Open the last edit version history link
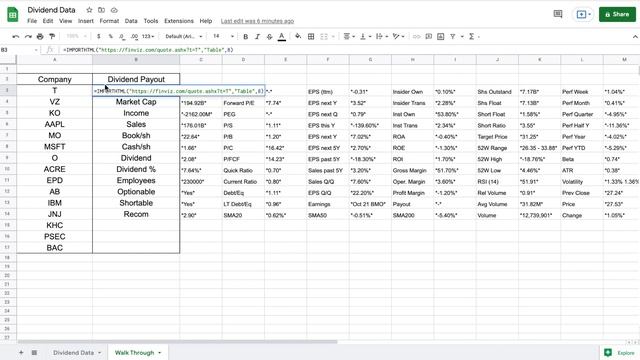The width and height of the screenshot is (640, 360). [x=257, y=21]
